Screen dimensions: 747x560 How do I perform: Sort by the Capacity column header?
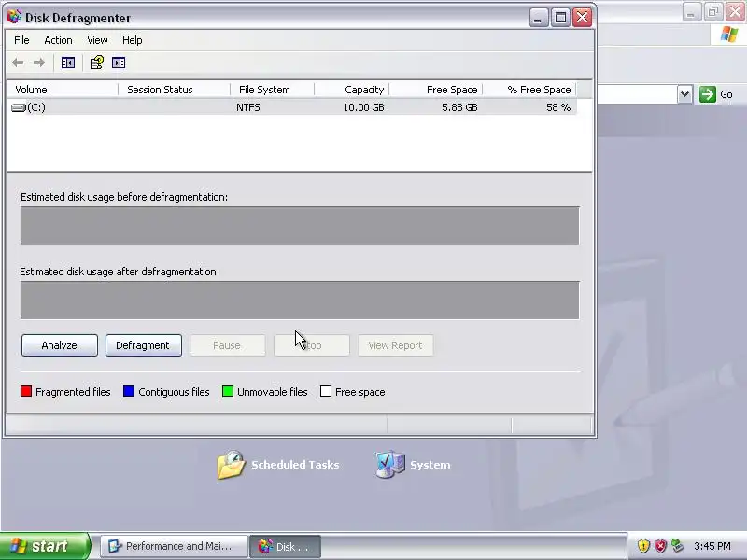pos(352,90)
